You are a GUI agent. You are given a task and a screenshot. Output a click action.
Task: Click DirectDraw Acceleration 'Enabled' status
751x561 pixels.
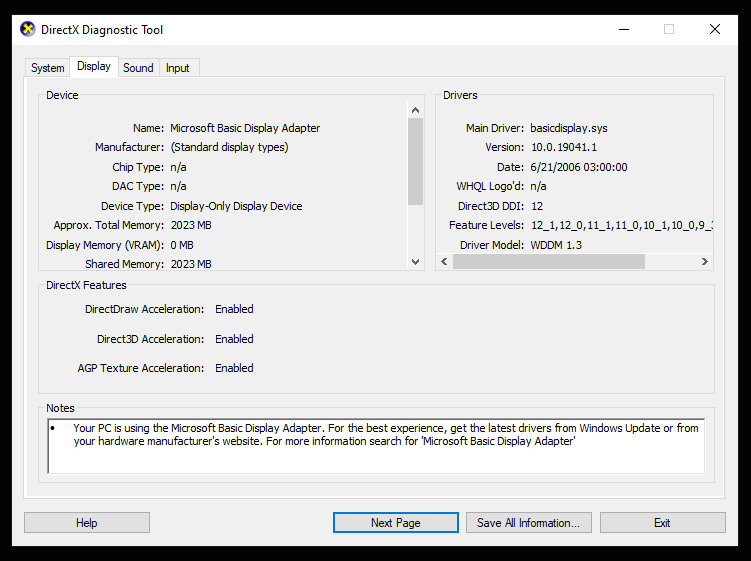click(x=234, y=309)
